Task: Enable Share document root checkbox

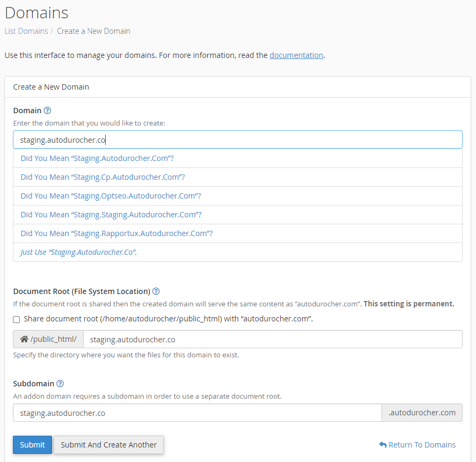Action: [x=17, y=319]
